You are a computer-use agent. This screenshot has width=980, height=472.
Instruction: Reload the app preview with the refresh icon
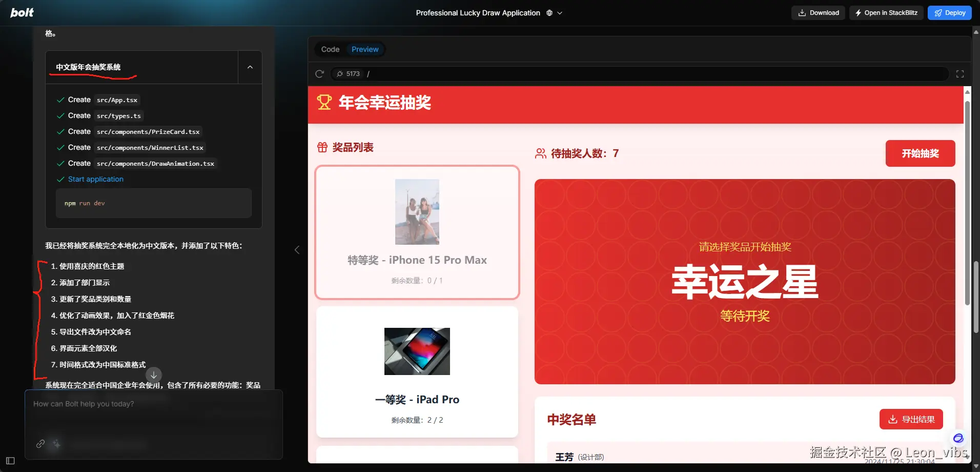click(319, 73)
